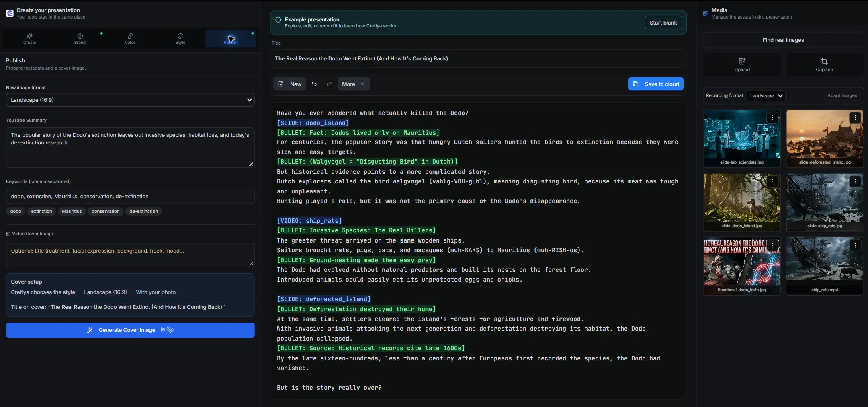The image size is (868, 407).
Task: Expand the More dropdown
Action: point(354,84)
